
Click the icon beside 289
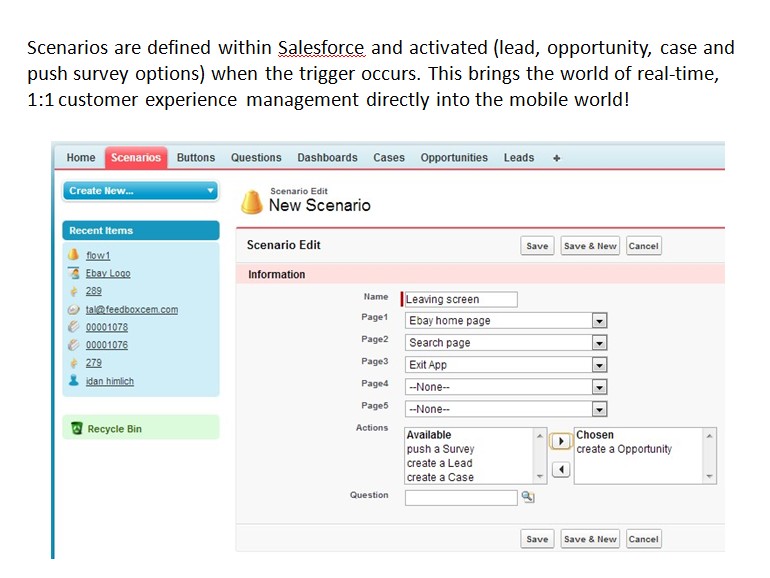pos(74,291)
